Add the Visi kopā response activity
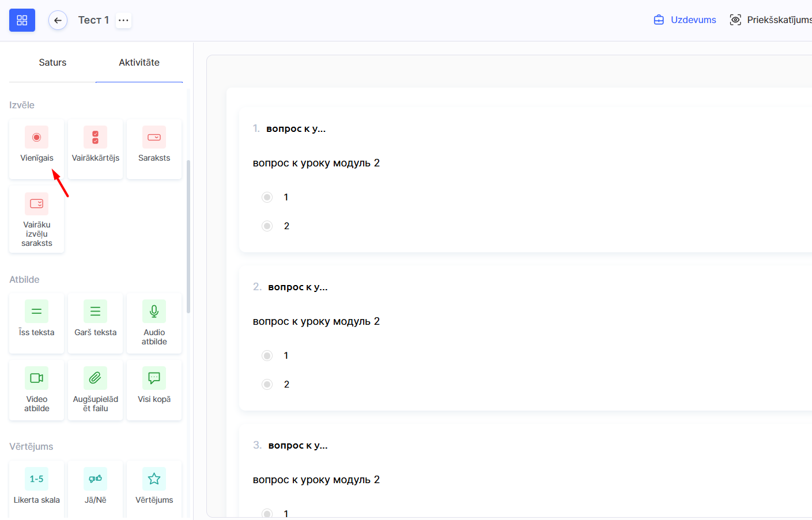Screen dimensions: 812x520 (154, 388)
